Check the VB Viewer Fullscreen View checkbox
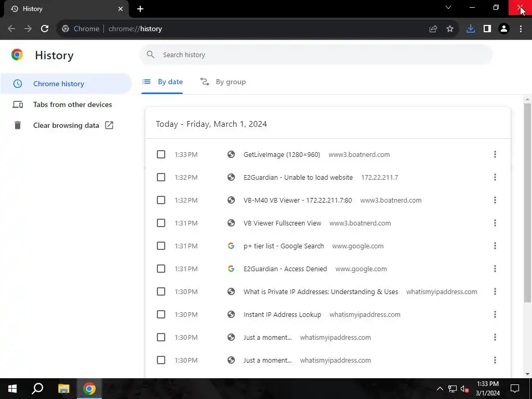 tap(161, 223)
